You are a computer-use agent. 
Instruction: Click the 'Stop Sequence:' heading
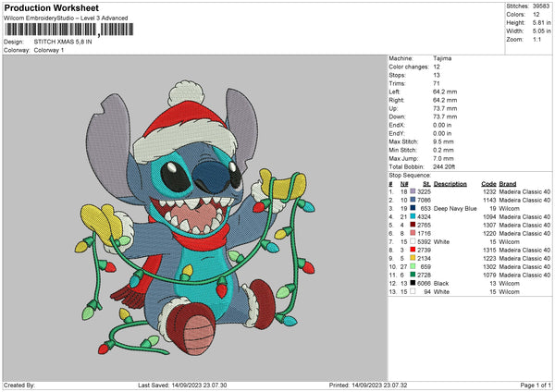point(410,175)
